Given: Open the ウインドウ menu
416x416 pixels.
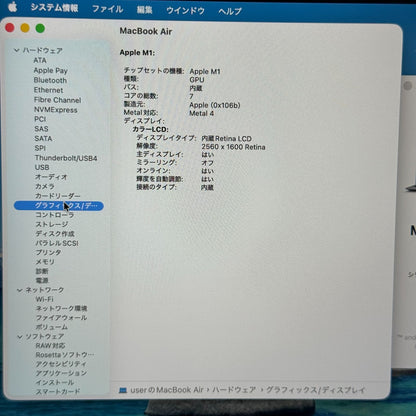Looking at the screenshot, I should pyautogui.click(x=185, y=11).
